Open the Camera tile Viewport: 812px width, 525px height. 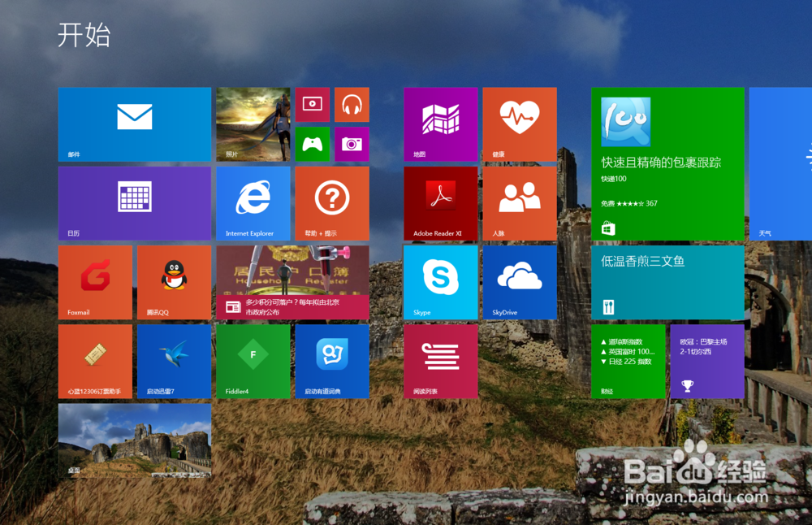[352, 144]
